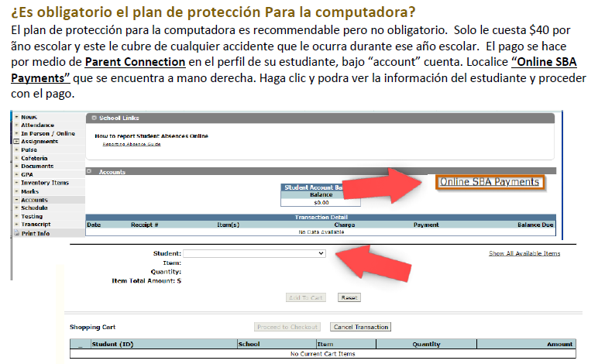Select the Accounts sidebar menu item
Viewport: 605px width, 364px height.
[x=34, y=200]
